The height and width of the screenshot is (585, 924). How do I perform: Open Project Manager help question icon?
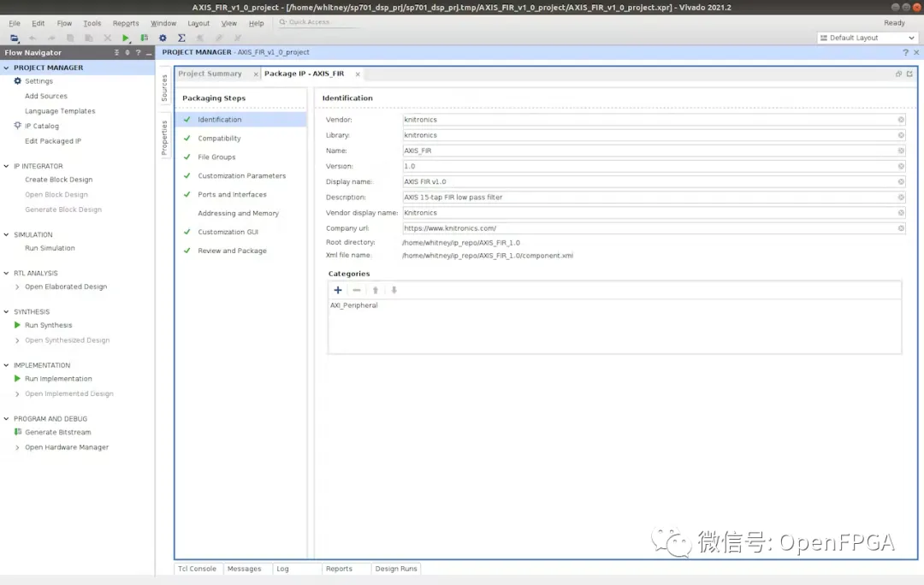tap(905, 52)
